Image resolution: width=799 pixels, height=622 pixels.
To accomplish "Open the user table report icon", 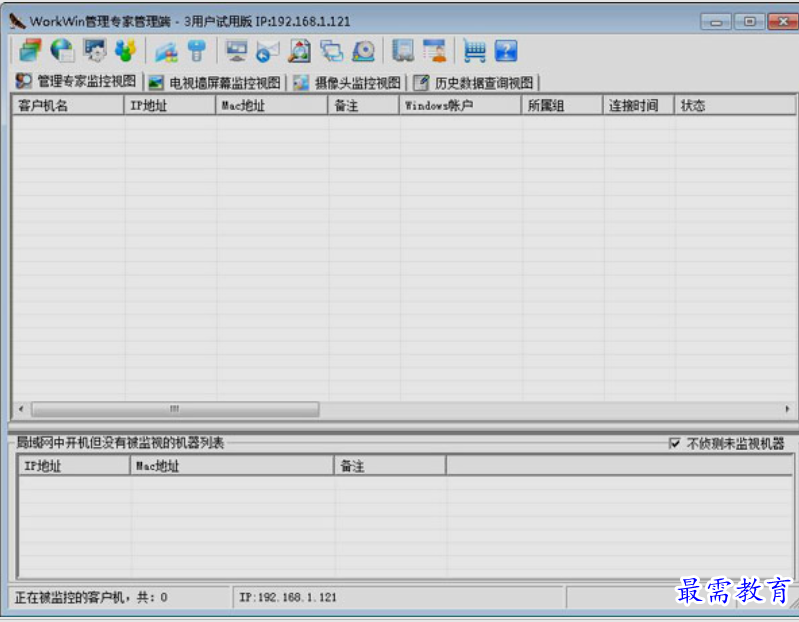I will point(435,50).
